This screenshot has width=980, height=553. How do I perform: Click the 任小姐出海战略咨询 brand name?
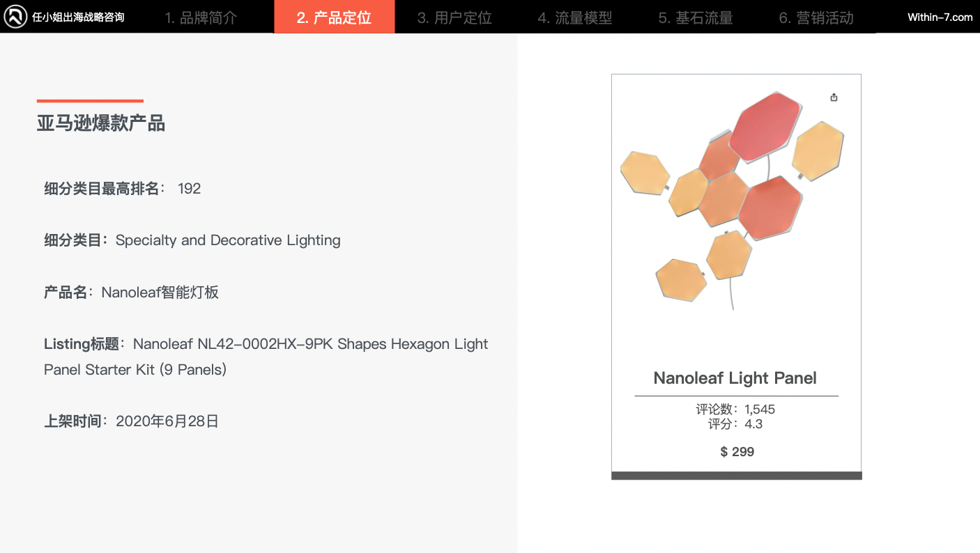[x=78, y=17]
